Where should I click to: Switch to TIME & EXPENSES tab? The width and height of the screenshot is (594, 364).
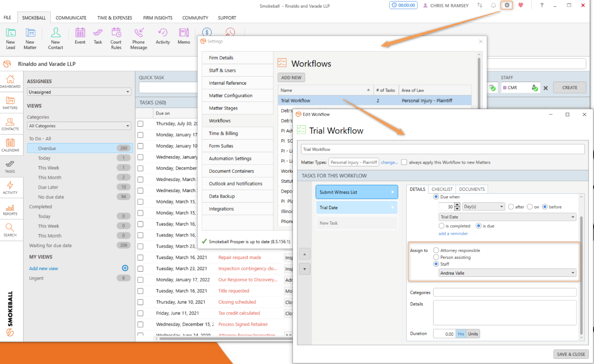[x=115, y=17]
